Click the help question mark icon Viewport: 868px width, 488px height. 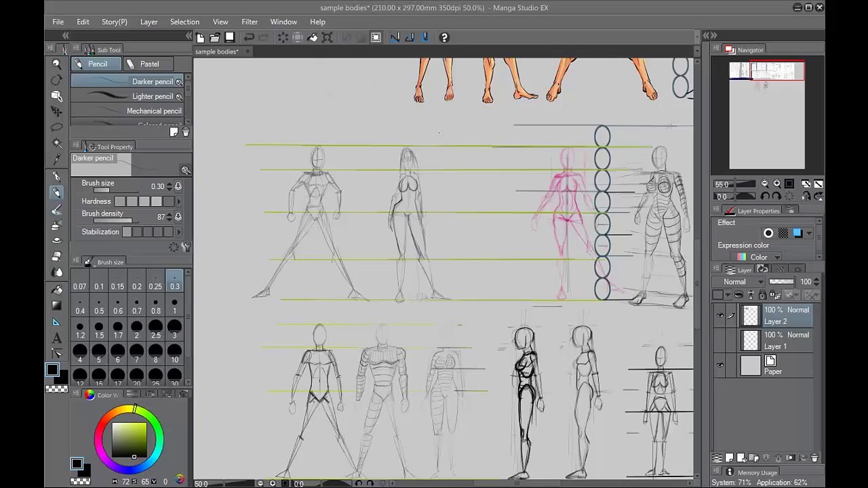coord(444,37)
